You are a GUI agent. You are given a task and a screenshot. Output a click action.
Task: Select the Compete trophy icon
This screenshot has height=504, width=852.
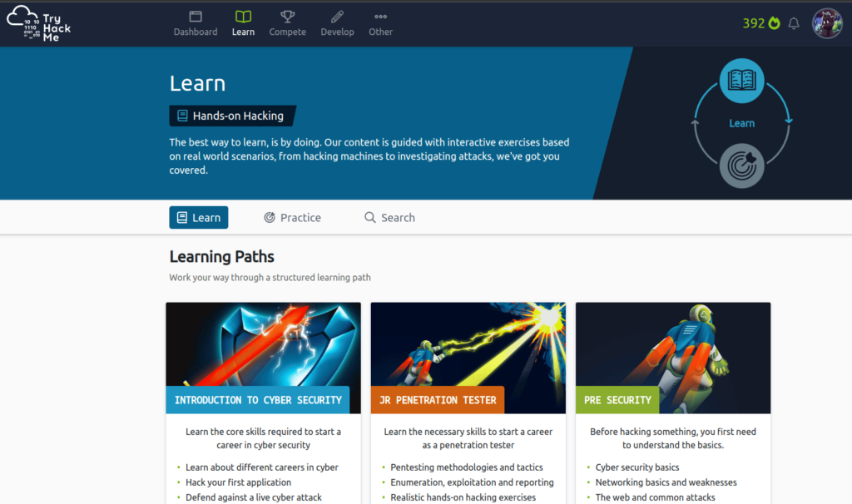pyautogui.click(x=287, y=17)
